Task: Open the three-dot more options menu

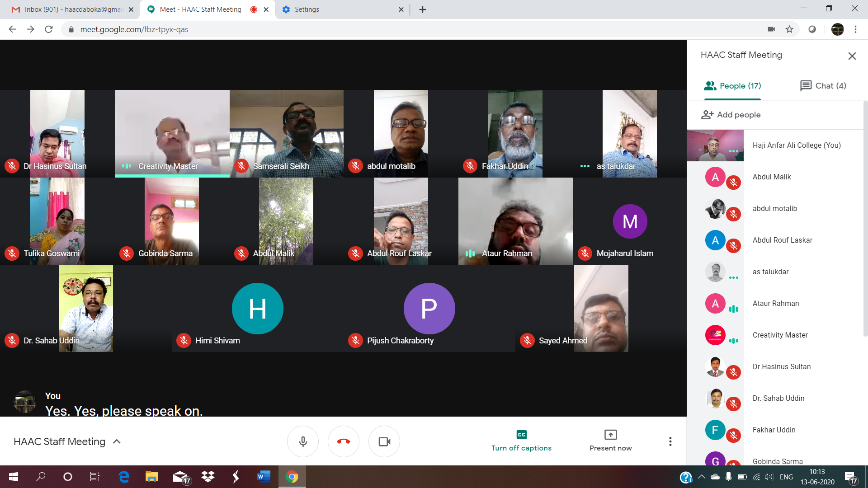Action: click(x=670, y=441)
